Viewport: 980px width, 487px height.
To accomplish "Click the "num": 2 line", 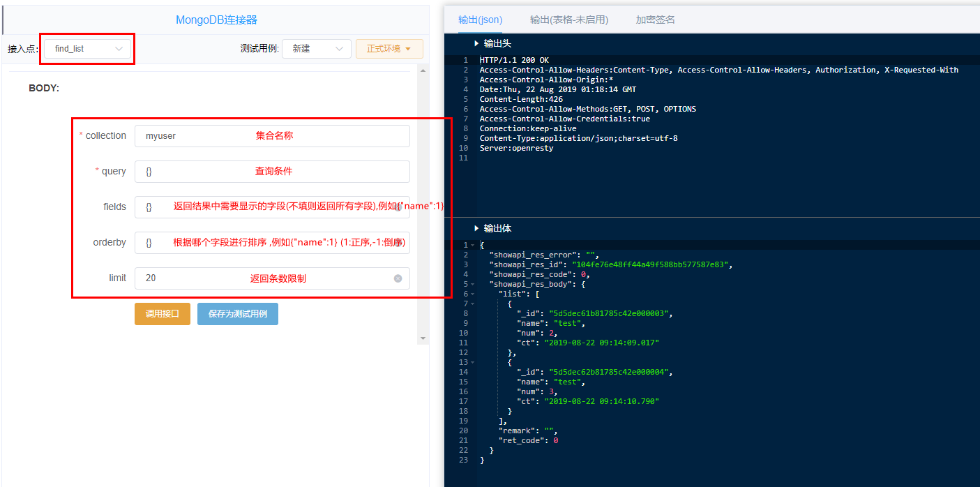I will click(537, 333).
